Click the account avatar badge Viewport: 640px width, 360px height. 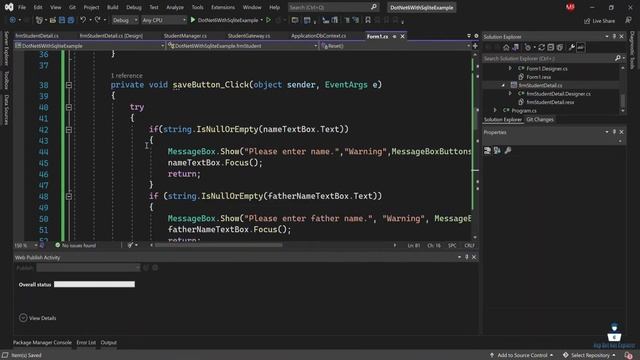pyautogui.click(x=570, y=7)
